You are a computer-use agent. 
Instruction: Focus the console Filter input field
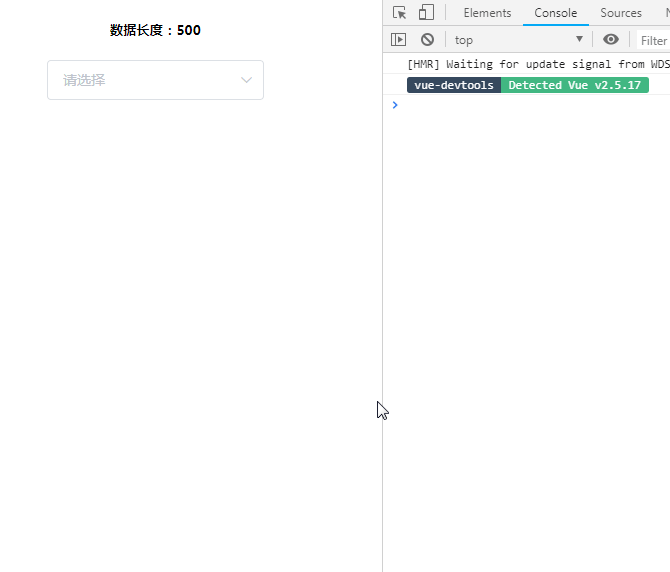coord(653,40)
